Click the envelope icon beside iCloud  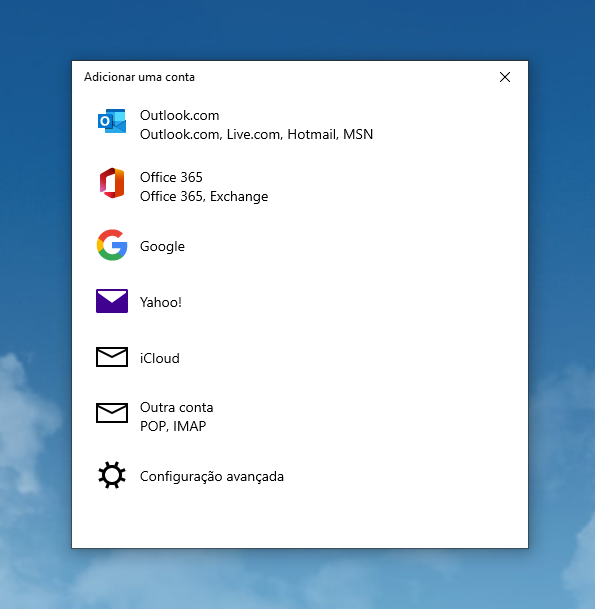click(112, 357)
